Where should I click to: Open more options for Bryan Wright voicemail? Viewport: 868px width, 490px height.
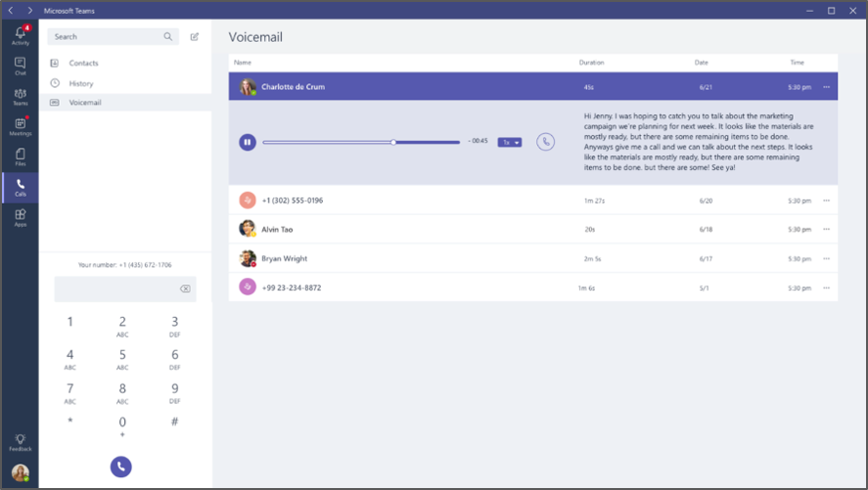[827, 259]
